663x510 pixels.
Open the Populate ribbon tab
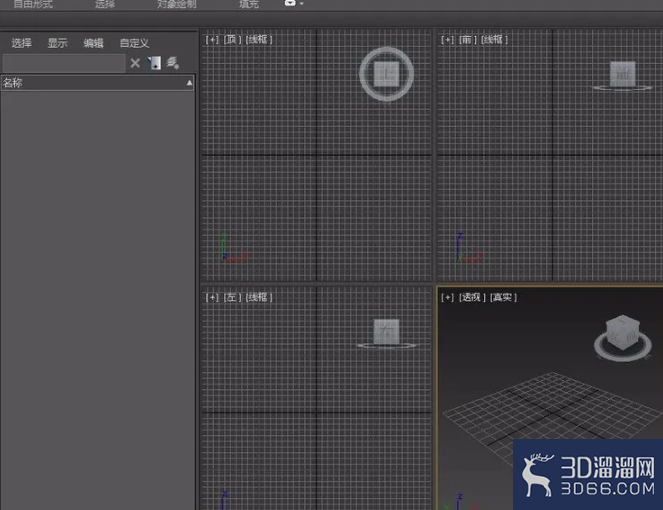[249, 4]
